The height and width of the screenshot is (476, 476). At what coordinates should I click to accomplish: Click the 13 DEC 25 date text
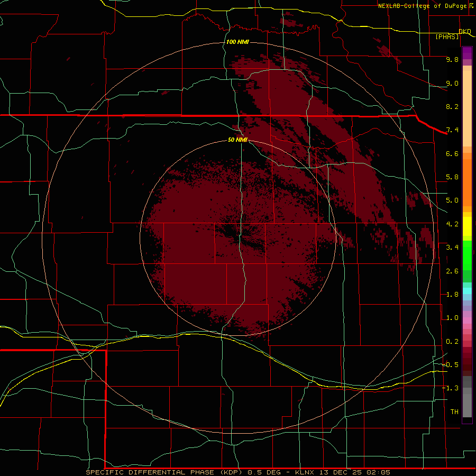[x=340, y=472]
